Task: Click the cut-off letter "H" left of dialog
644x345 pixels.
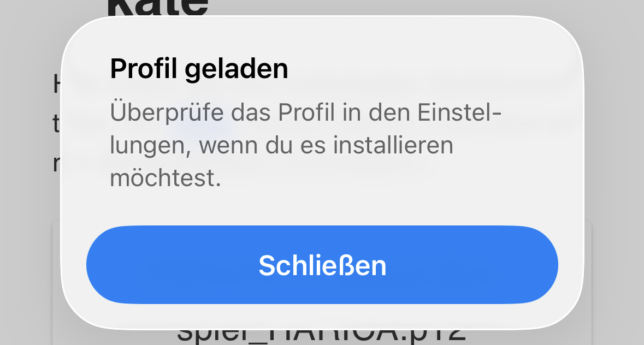Action: (57, 85)
